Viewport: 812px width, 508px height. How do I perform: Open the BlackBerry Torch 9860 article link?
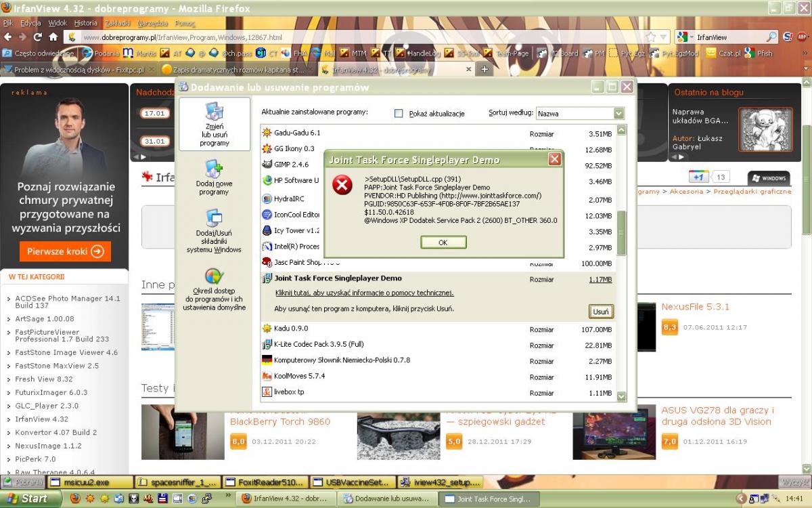[280, 421]
